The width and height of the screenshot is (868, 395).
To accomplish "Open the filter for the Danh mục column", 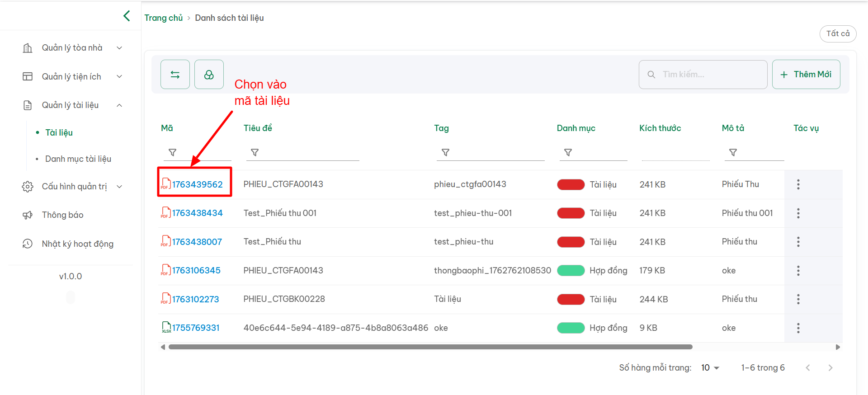I will (568, 152).
